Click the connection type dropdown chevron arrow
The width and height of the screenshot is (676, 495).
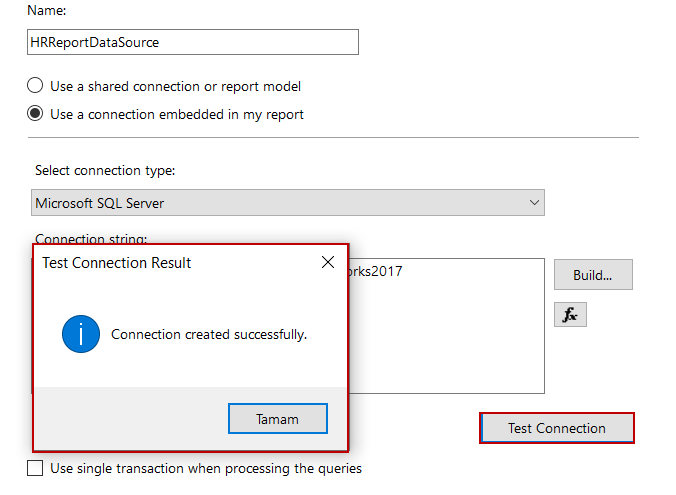[532, 203]
